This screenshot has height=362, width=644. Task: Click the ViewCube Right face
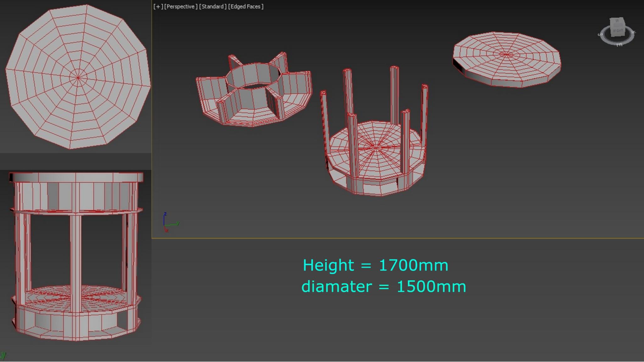click(618, 31)
